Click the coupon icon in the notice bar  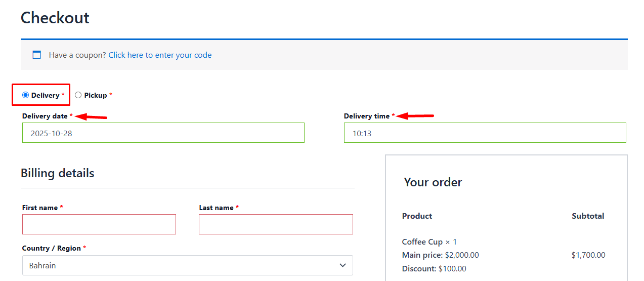click(36, 55)
